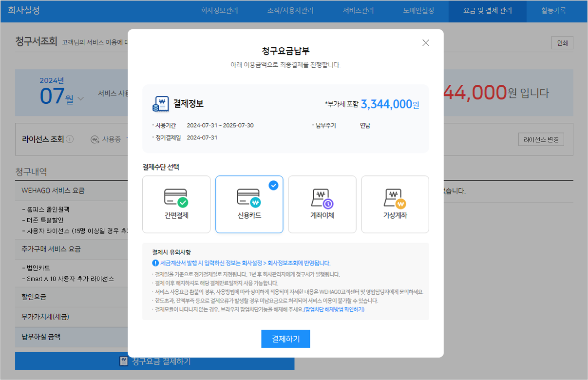
Task: Click the 라이선스 변경 button
Action: click(x=541, y=140)
